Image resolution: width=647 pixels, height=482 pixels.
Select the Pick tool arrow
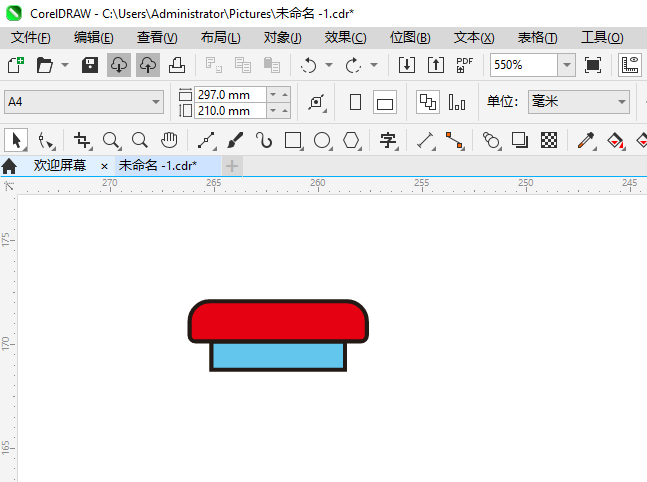(x=16, y=140)
